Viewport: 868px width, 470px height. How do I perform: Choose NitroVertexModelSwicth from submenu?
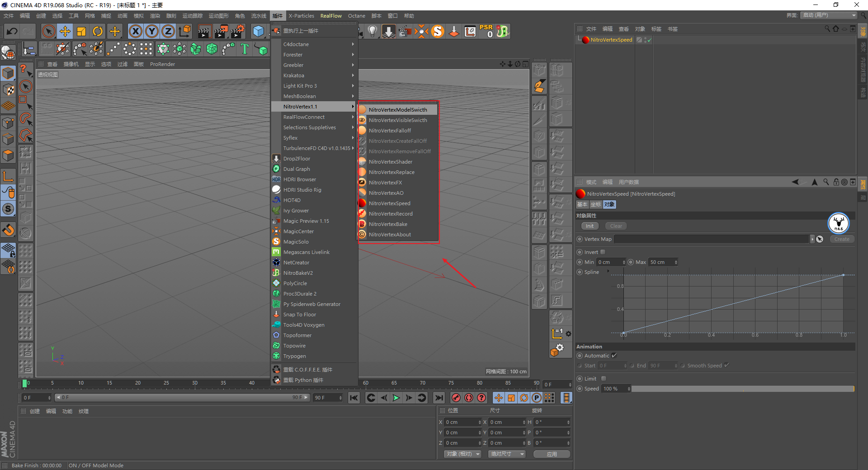coord(398,110)
